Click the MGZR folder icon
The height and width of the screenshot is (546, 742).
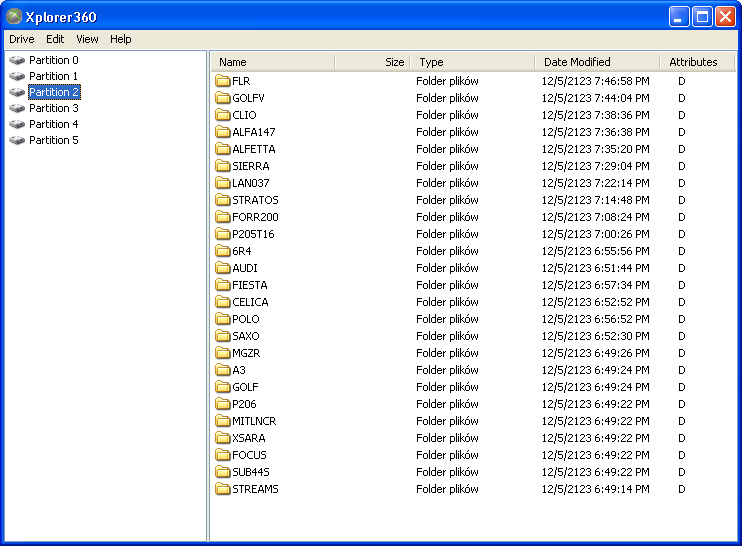222,353
